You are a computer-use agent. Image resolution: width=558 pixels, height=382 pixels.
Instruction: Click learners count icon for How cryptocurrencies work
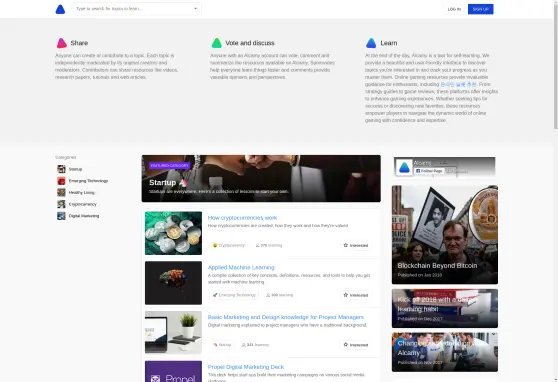point(258,245)
